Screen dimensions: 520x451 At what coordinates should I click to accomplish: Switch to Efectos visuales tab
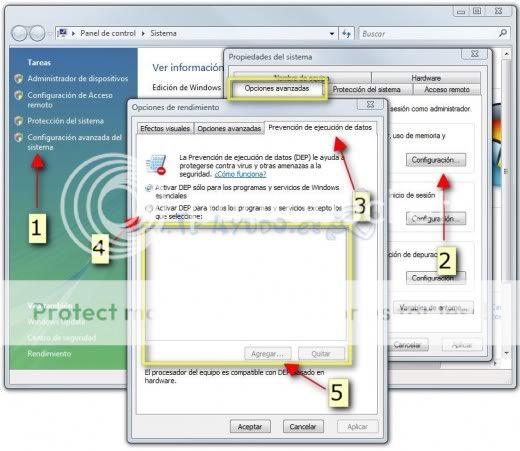[x=165, y=129]
